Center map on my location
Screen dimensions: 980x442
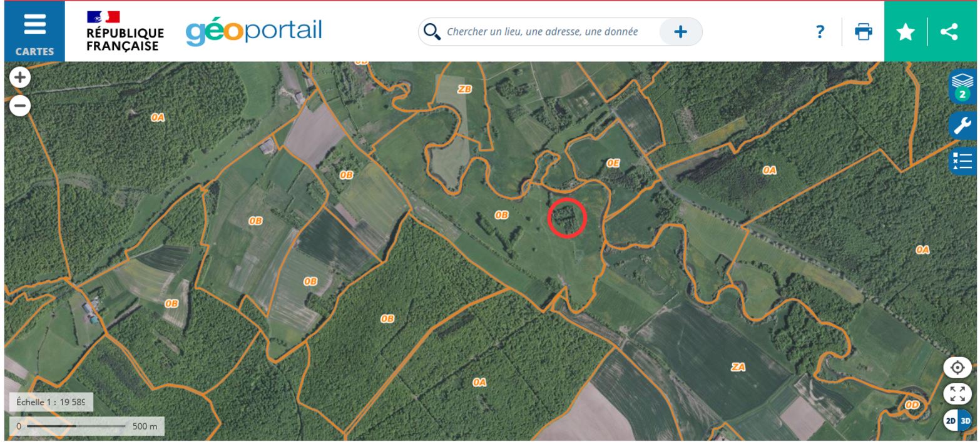click(x=957, y=368)
